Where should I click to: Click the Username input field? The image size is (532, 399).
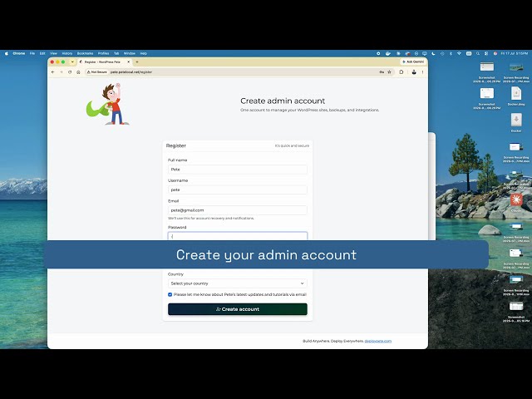click(238, 190)
